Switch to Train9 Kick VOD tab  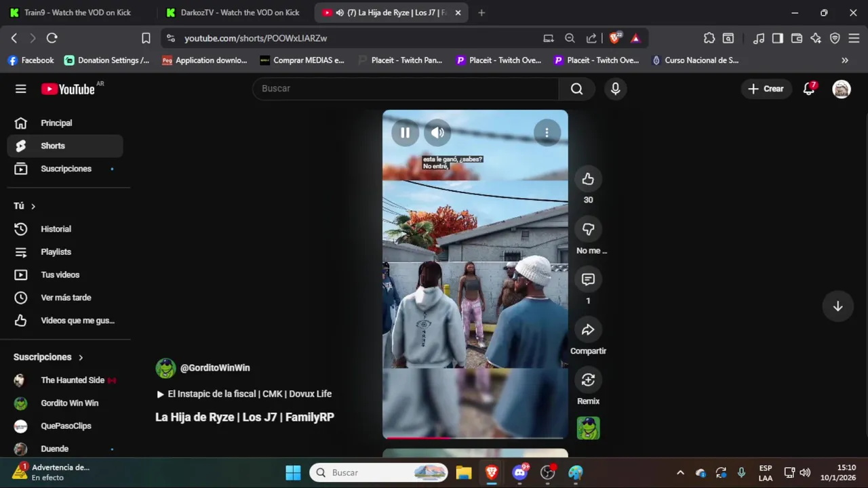point(77,13)
